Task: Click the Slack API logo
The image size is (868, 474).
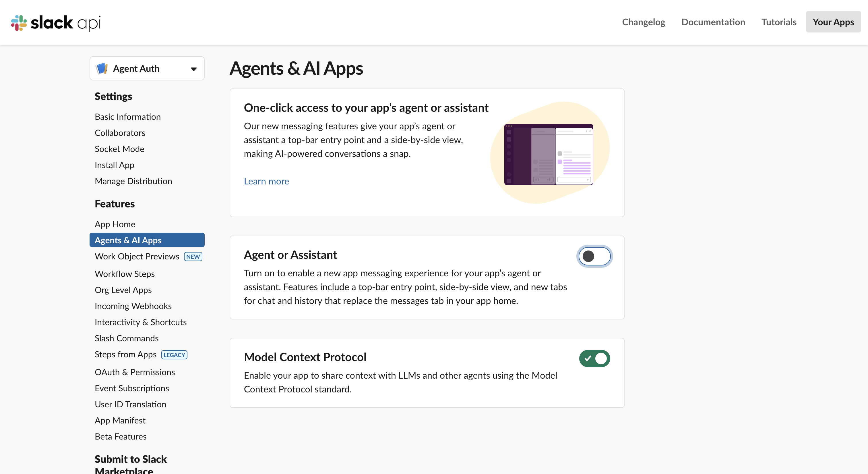Action: pos(56,23)
